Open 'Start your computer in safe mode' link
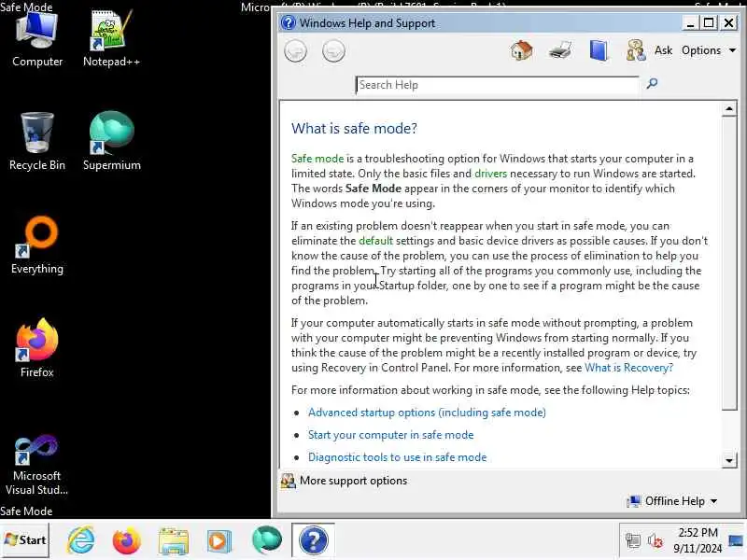 390,435
